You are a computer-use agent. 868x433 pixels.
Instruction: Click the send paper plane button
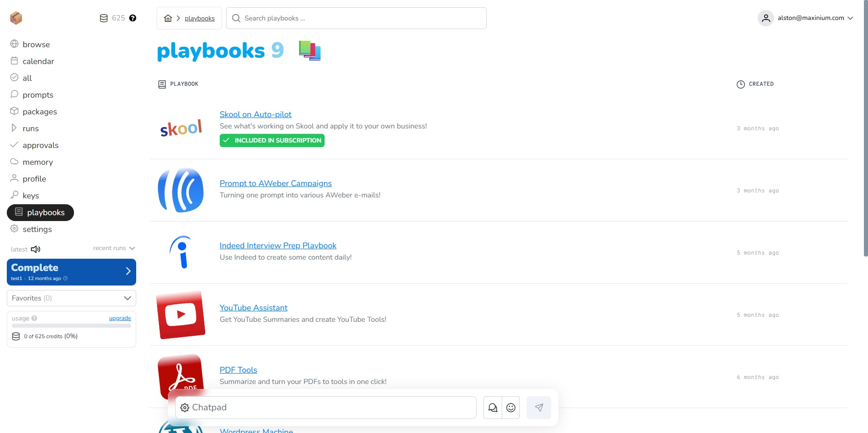[x=539, y=408]
